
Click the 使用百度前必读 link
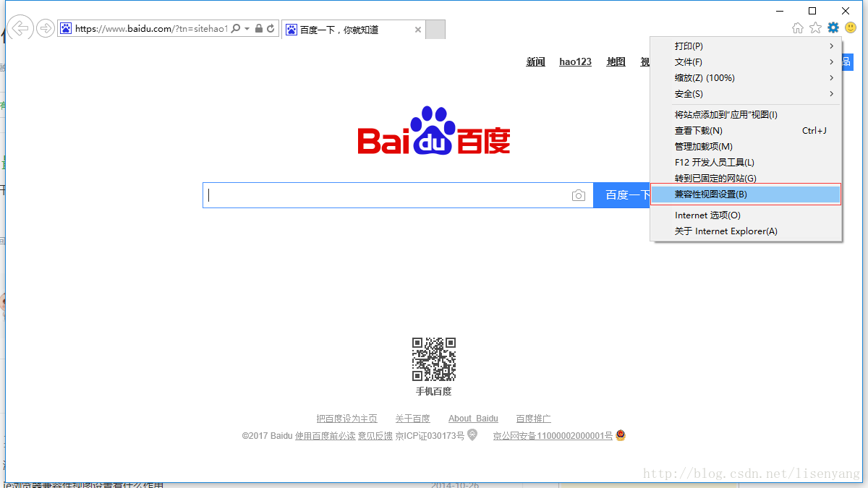coord(325,436)
